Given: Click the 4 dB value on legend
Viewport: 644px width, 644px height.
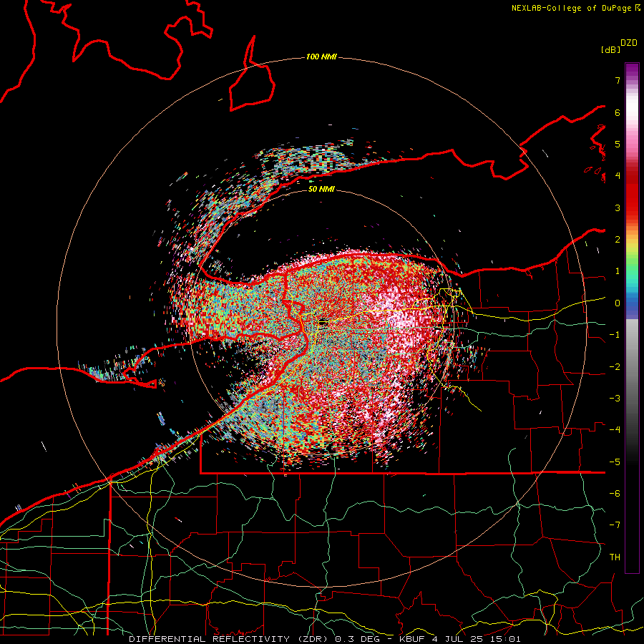Looking at the screenshot, I should [618, 176].
